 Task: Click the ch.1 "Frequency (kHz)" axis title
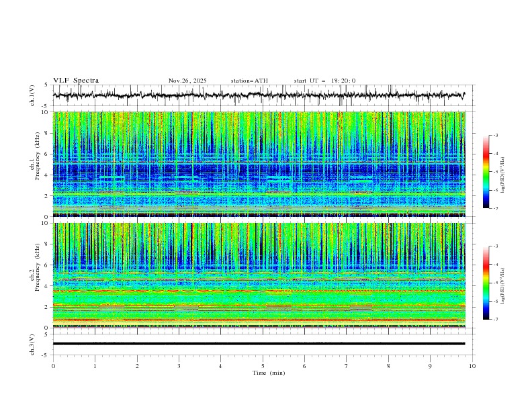tap(37, 156)
